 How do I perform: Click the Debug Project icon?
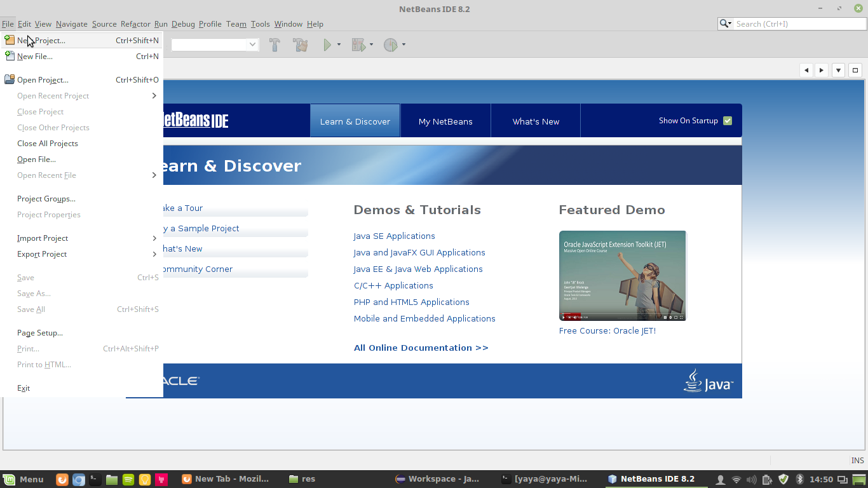pos(358,44)
